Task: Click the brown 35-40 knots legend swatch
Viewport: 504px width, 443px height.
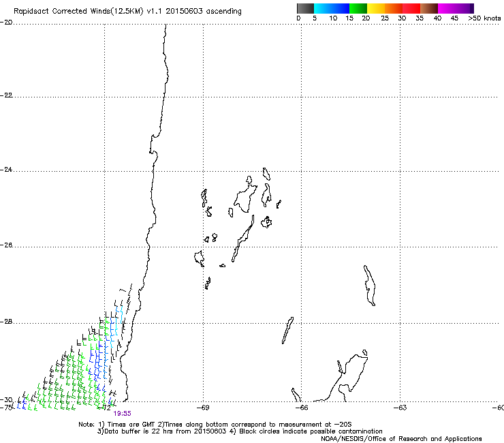Action: point(429,8)
